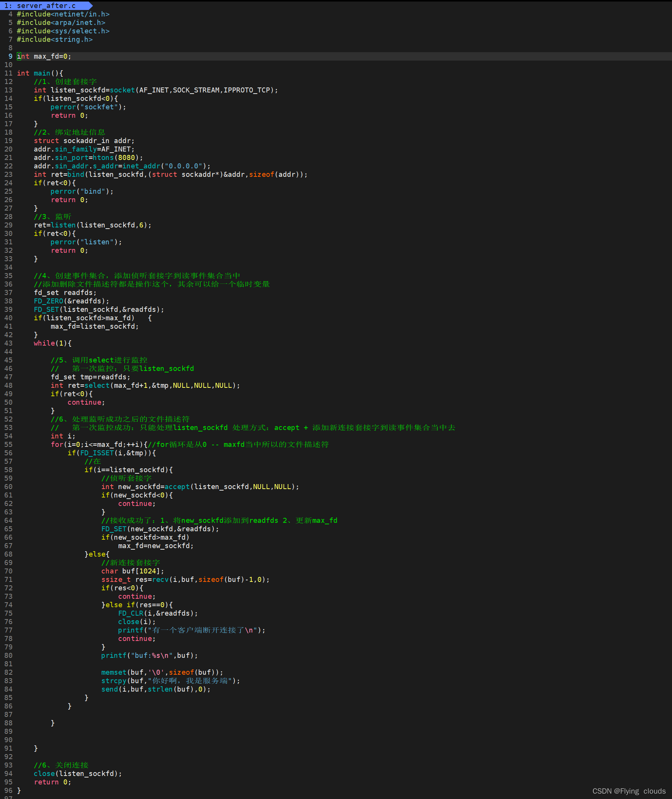Click the line '#include<sys/select.h>'
Viewport: 672px width, 799px height.
(x=63, y=31)
